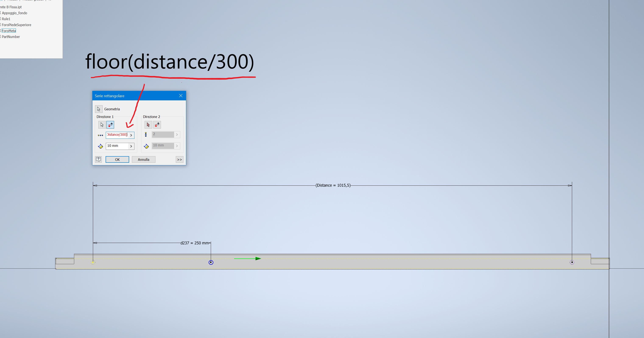Screen dimensions: 644x338
Task: Activate Direzione 1 path selection tool
Action: [x=102, y=125]
